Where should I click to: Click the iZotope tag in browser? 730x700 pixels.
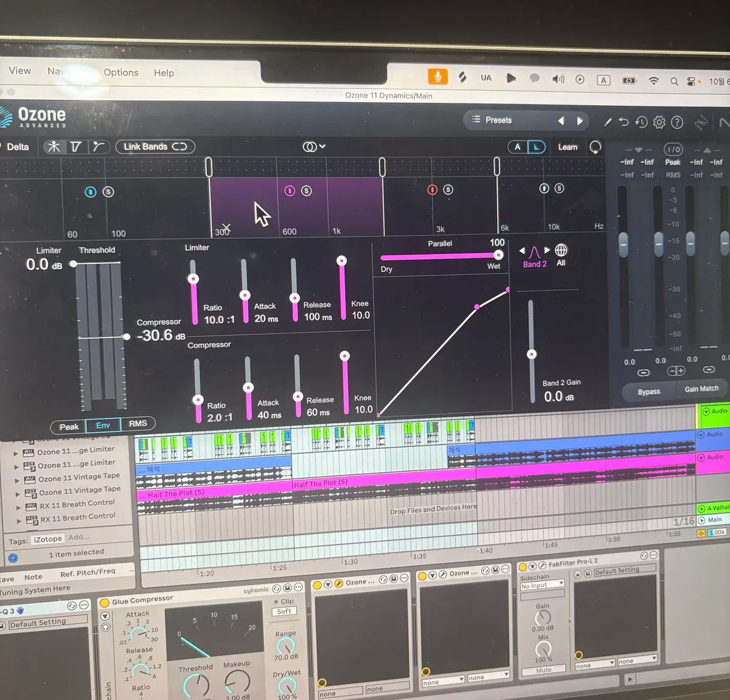tap(48, 539)
